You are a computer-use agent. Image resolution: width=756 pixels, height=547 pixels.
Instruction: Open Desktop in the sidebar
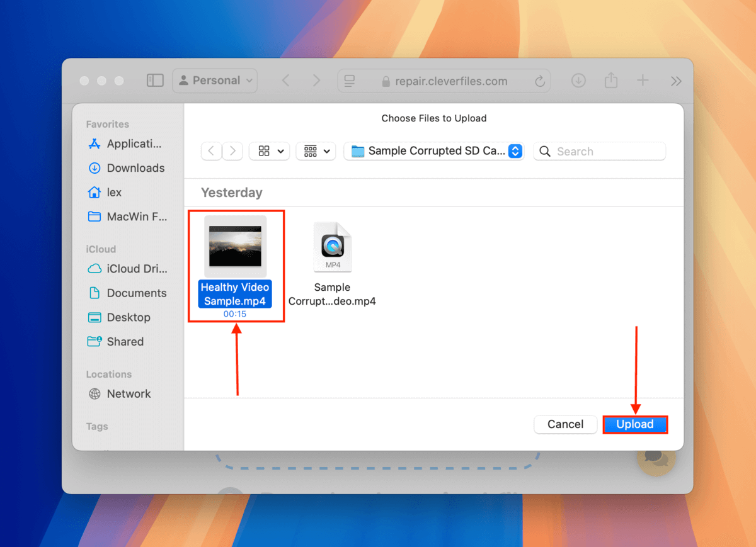coord(128,317)
